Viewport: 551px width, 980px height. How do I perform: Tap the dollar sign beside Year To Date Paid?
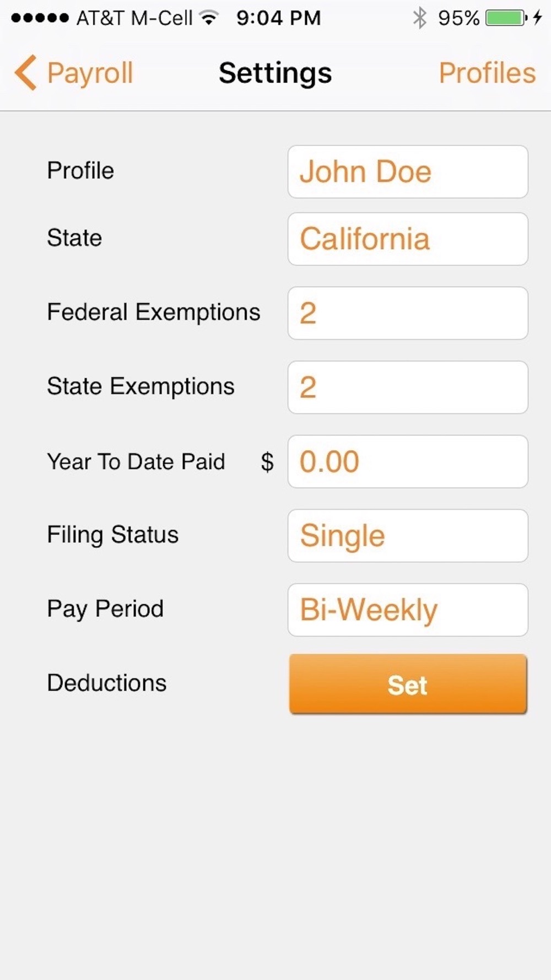pos(267,462)
